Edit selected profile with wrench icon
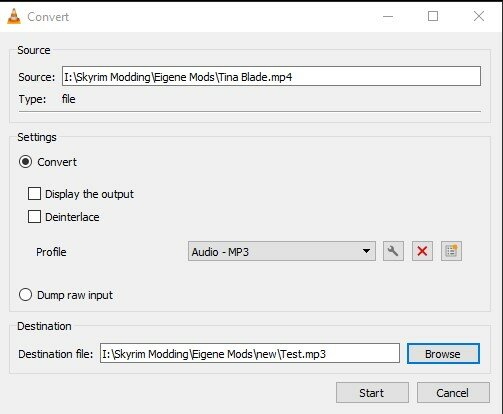Screen dimensions: 503x414 tap(393, 251)
